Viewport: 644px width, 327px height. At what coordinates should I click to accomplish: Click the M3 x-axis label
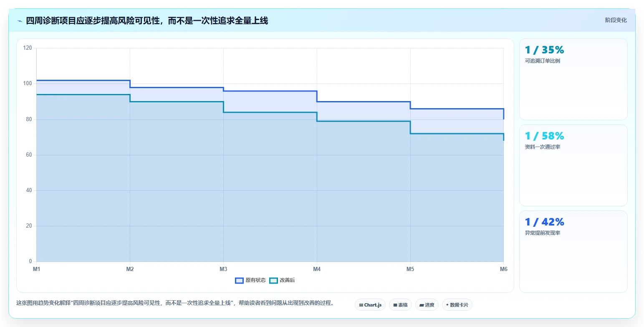click(223, 269)
